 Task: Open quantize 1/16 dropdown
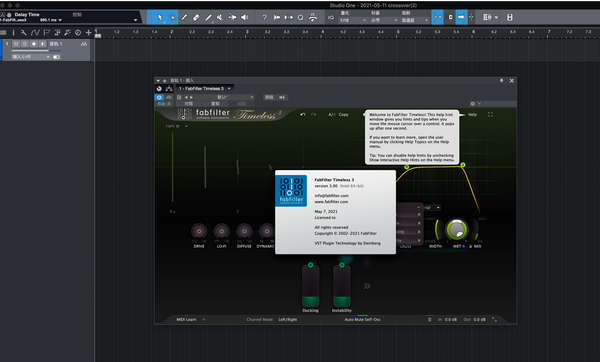tap(353, 20)
